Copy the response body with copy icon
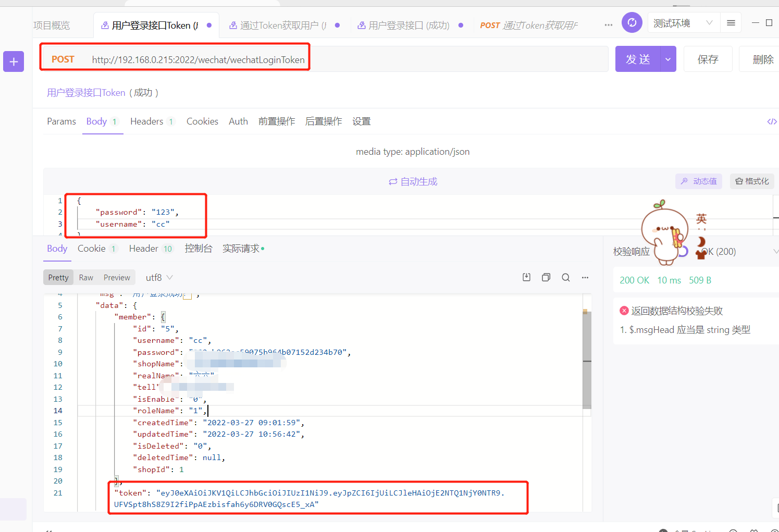 pos(546,277)
